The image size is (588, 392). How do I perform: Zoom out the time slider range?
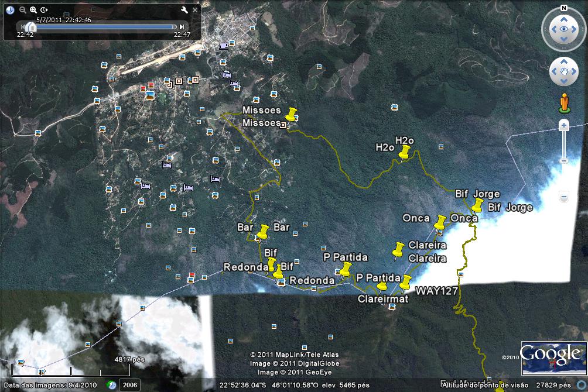(x=22, y=10)
